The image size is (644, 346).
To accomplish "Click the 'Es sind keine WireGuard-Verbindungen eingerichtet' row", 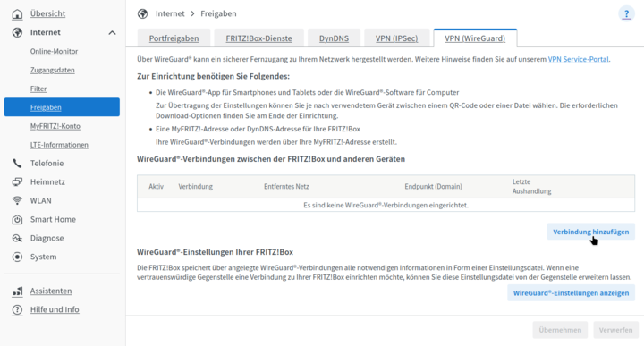I will (x=386, y=205).
